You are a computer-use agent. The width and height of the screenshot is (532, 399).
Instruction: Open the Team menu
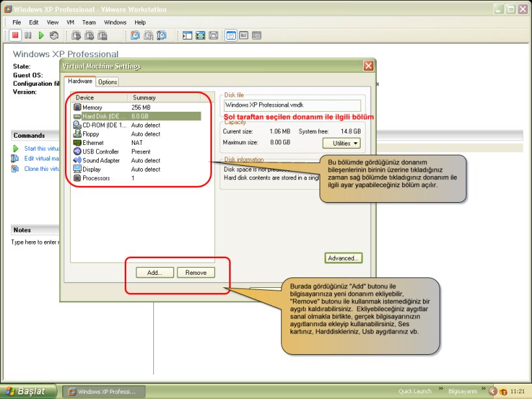point(89,22)
